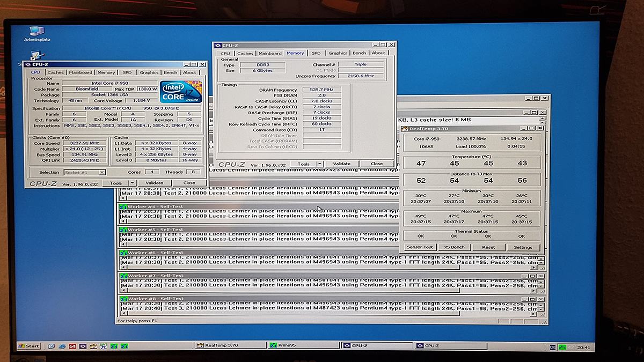Click Validate in CPU-Z Memory window
The width and height of the screenshot is (644, 362).
(342, 164)
